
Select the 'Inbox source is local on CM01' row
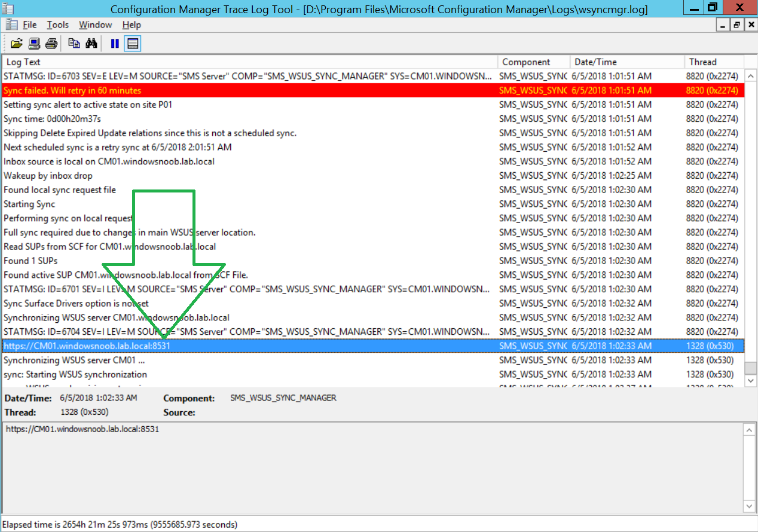[x=373, y=161]
